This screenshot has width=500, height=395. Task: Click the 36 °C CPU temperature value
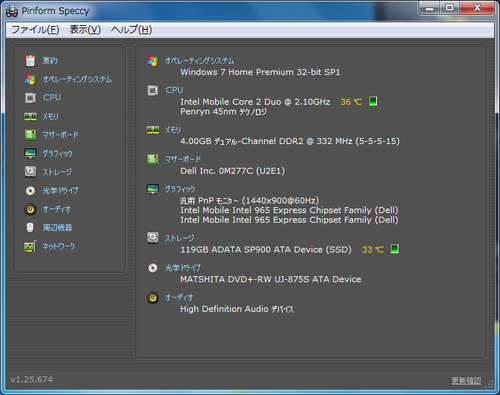coord(351,102)
